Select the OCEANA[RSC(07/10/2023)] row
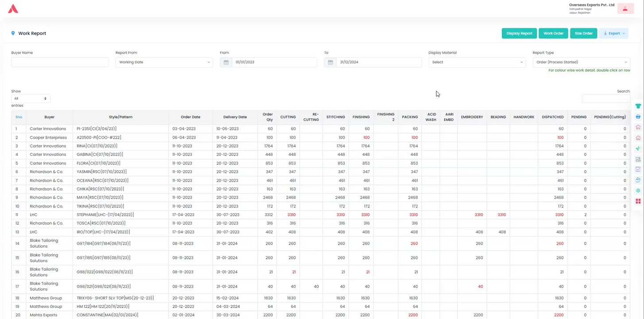 pyautogui.click(x=321, y=180)
